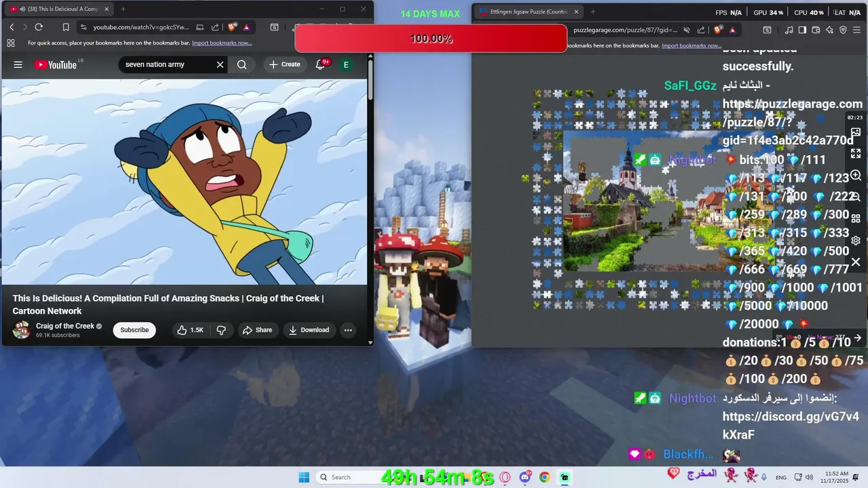Viewport: 868px width, 488px height.
Task: Share YouTube page link from address bar
Action: point(215,27)
